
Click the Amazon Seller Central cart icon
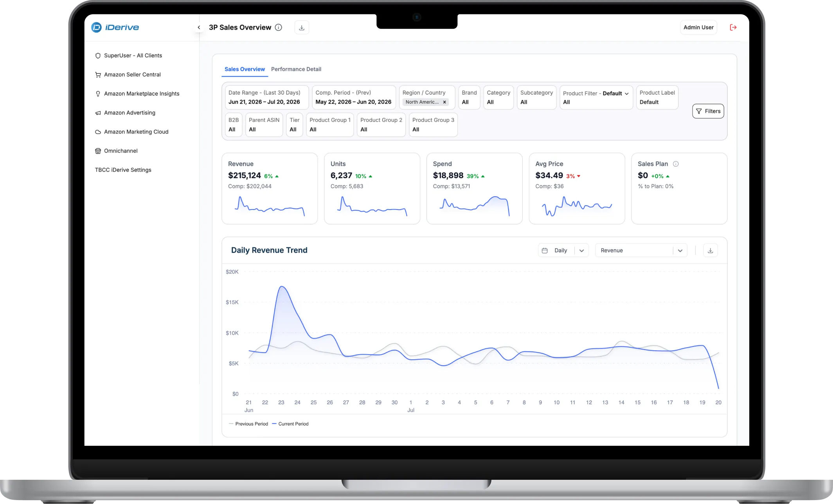click(98, 75)
